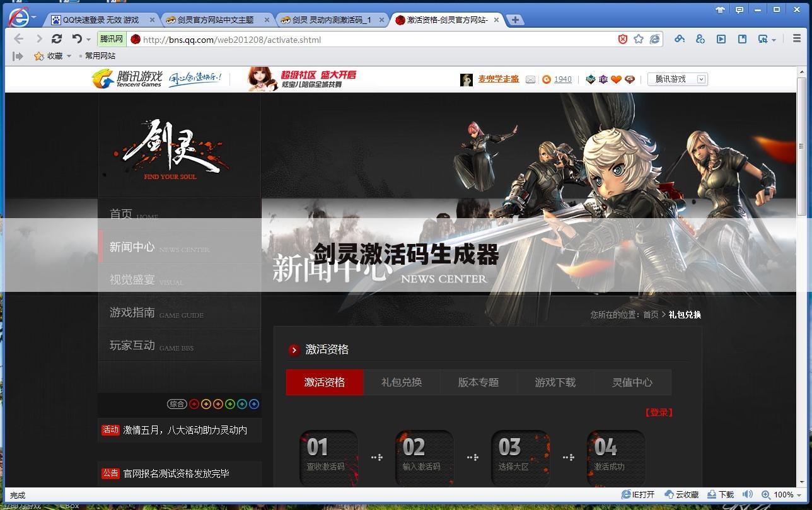Click the 收藏 favorites star button
Viewport: 812px width, 510px height.
point(49,56)
